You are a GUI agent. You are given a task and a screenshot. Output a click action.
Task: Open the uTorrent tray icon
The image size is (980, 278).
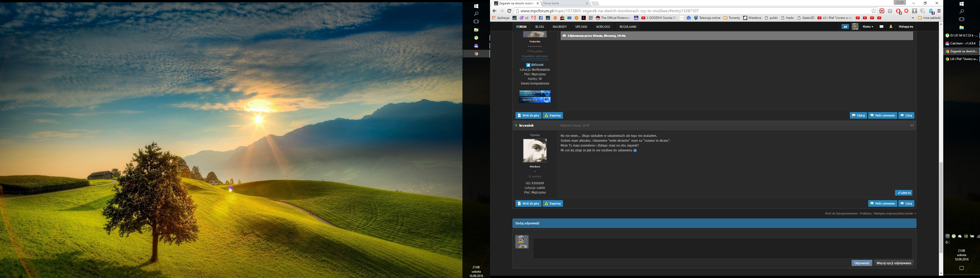pos(954,236)
